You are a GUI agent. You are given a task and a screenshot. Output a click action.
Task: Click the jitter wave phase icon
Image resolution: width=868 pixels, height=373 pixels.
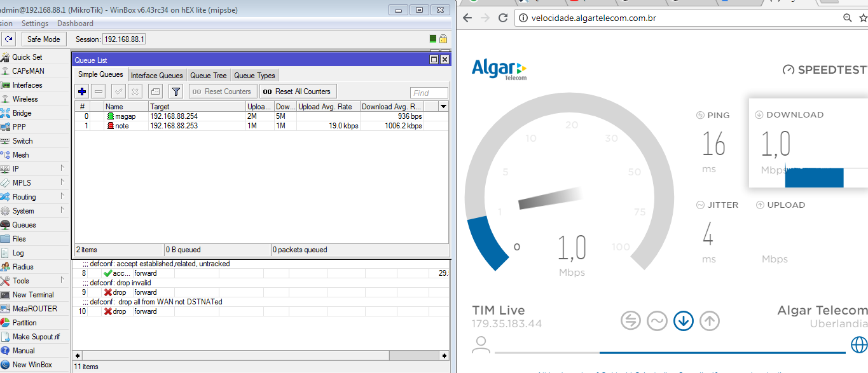click(657, 320)
